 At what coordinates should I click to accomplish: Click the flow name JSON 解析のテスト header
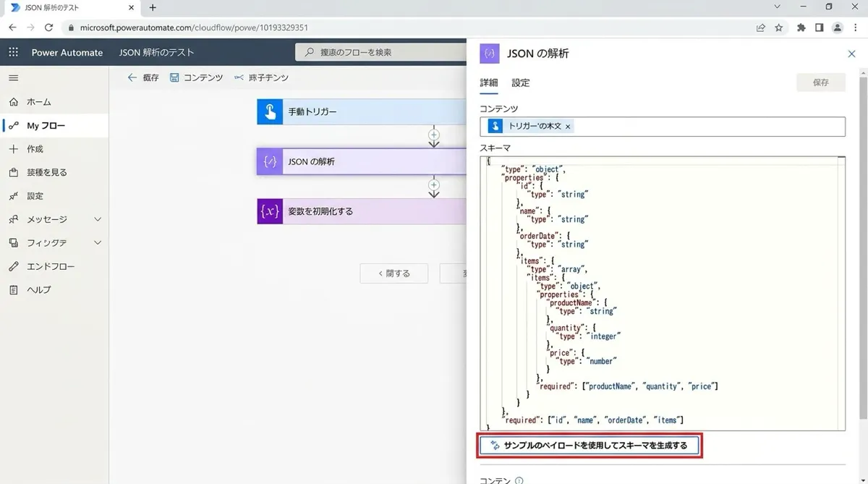click(157, 52)
